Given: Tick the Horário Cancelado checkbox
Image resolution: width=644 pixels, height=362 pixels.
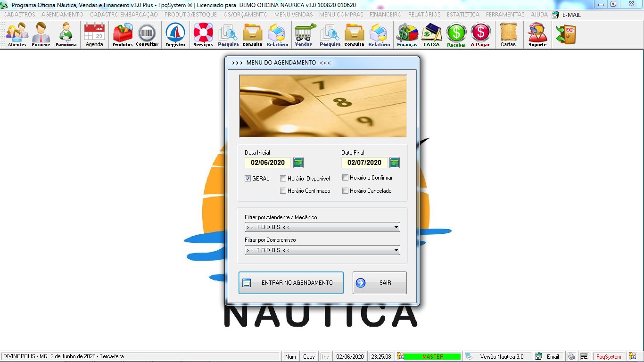Looking at the screenshot, I should click(x=345, y=191).
